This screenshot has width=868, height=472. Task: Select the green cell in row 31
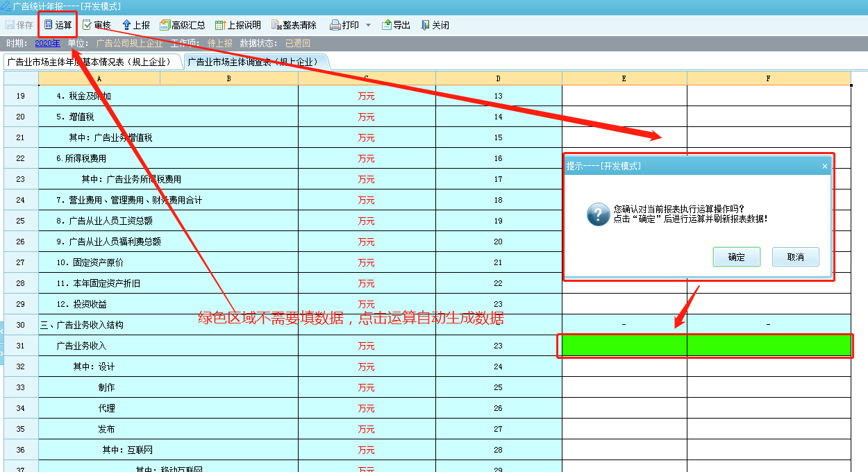pyautogui.click(x=624, y=346)
